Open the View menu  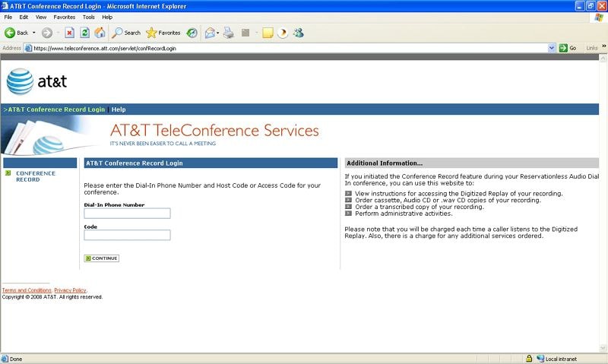41,17
